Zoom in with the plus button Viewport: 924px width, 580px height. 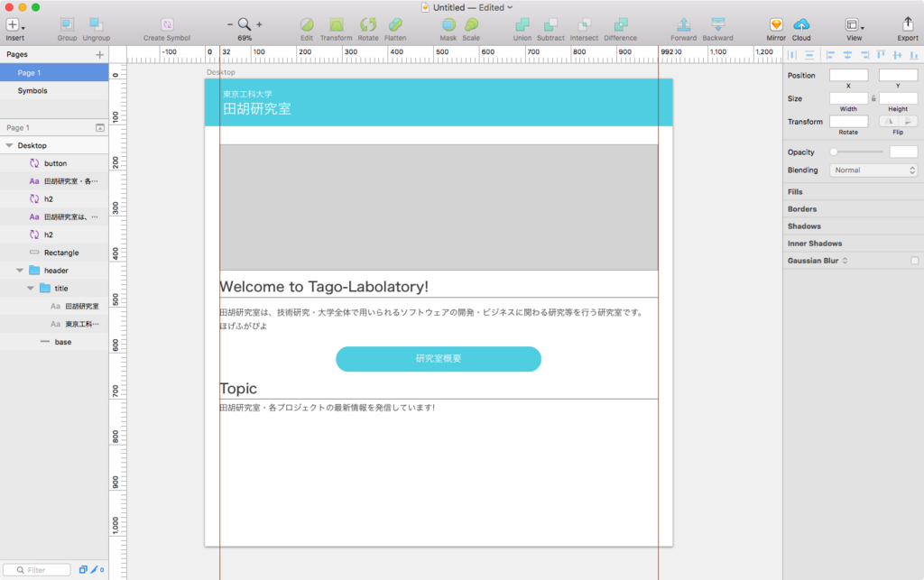(x=259, y=24)
